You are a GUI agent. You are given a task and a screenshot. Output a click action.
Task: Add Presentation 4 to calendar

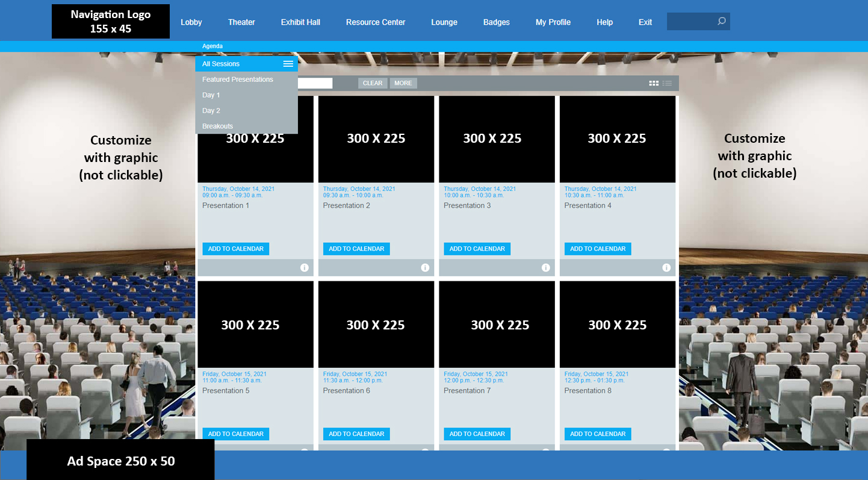pos(598,249)
